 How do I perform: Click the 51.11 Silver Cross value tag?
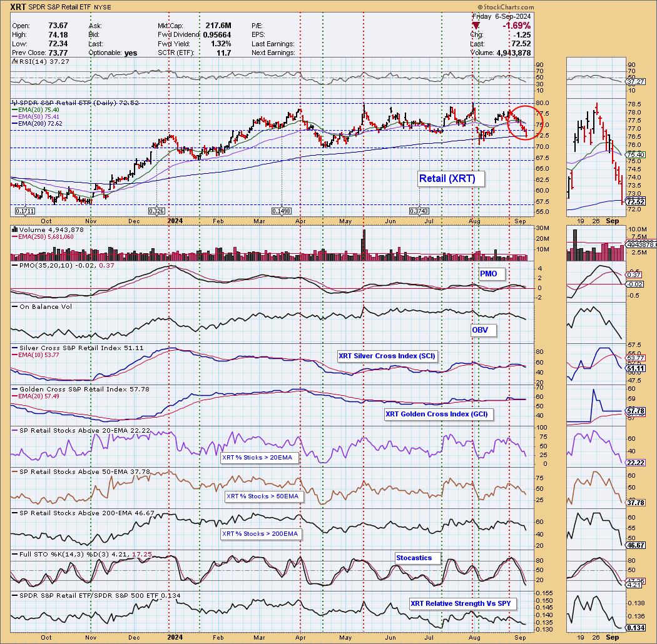point(635,368)
